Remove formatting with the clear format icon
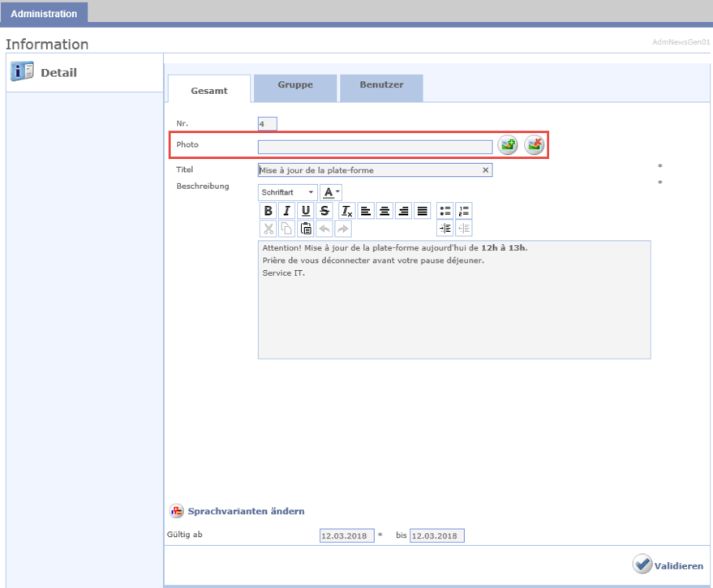The height and width of the screenshot is (588, 713). (346, 211)
